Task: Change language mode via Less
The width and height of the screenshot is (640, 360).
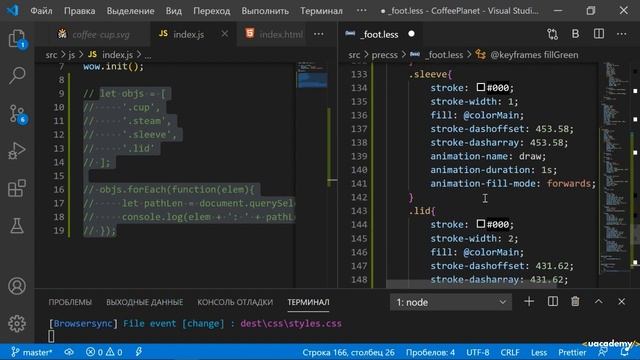Action: [x=539, y=352]
